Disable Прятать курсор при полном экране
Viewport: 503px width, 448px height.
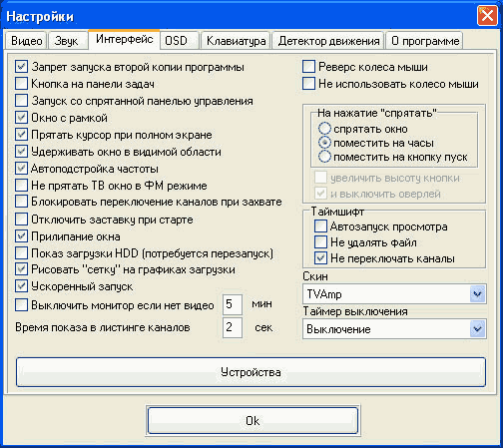pos(21,135)
